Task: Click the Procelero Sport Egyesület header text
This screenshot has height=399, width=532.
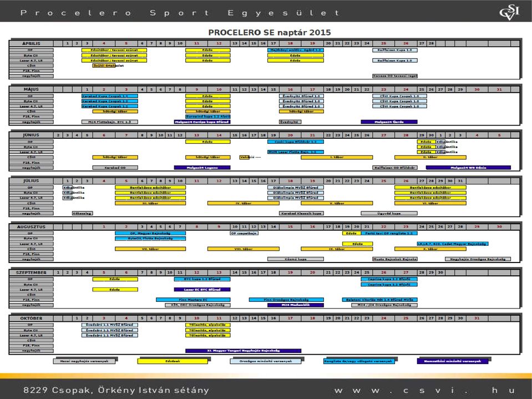Action: [180, 13]
